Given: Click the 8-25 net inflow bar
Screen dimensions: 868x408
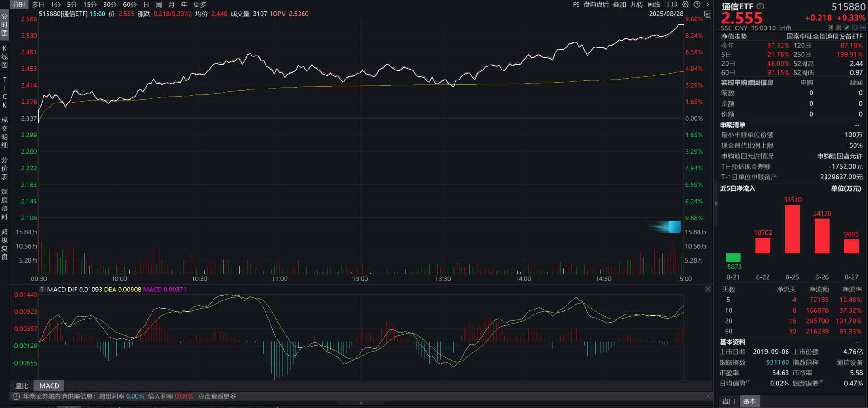Looking at the screenshot, I should (792, 229).
